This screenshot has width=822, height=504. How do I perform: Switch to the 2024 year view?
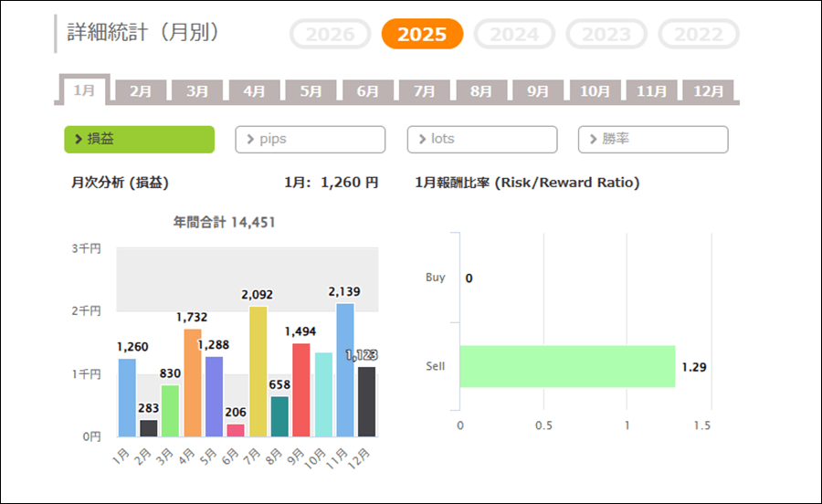(514, 35)
